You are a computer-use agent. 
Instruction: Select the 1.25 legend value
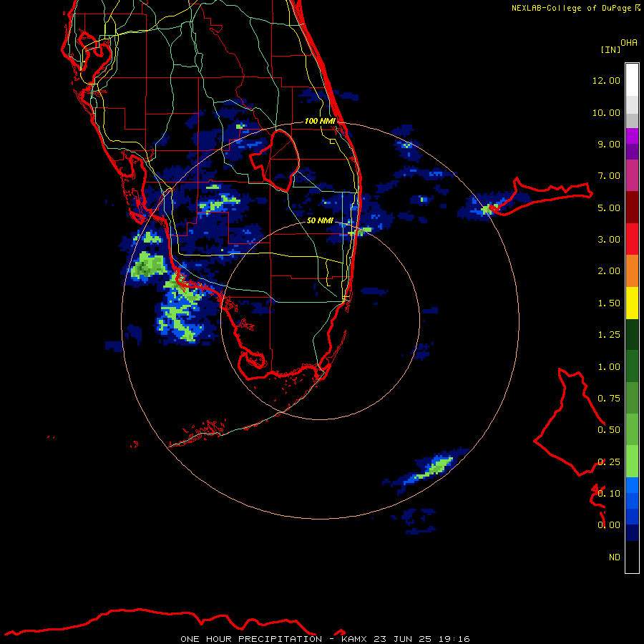[609, 335]
